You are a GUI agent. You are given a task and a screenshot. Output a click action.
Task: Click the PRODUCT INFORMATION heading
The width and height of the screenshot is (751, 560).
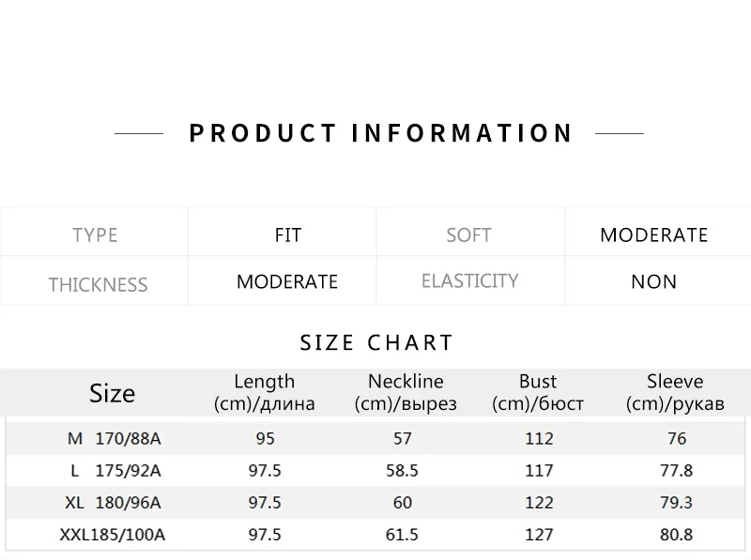point(380,133)
